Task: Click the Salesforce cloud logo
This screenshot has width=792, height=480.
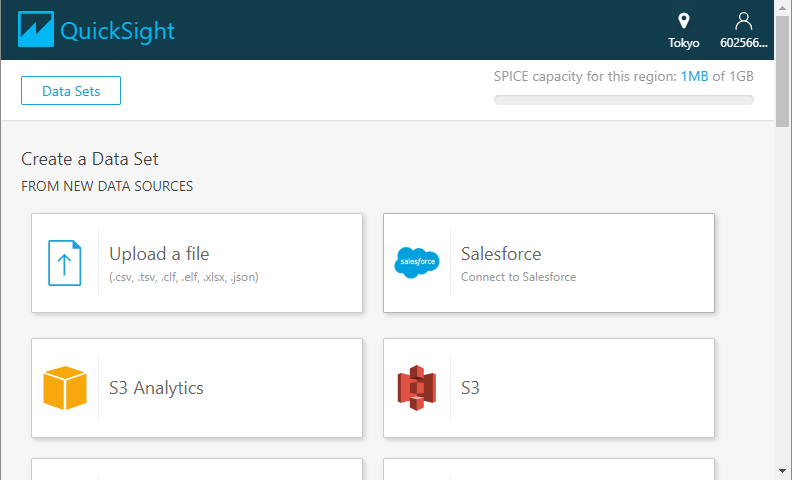Action: click(x=416, y=263)
